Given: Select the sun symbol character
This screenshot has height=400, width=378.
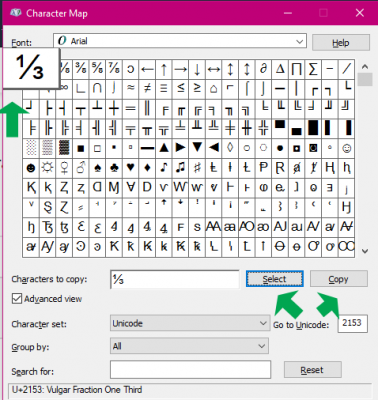Looking at the screenshot, I should pyautogui.click(x=48, y=167).
